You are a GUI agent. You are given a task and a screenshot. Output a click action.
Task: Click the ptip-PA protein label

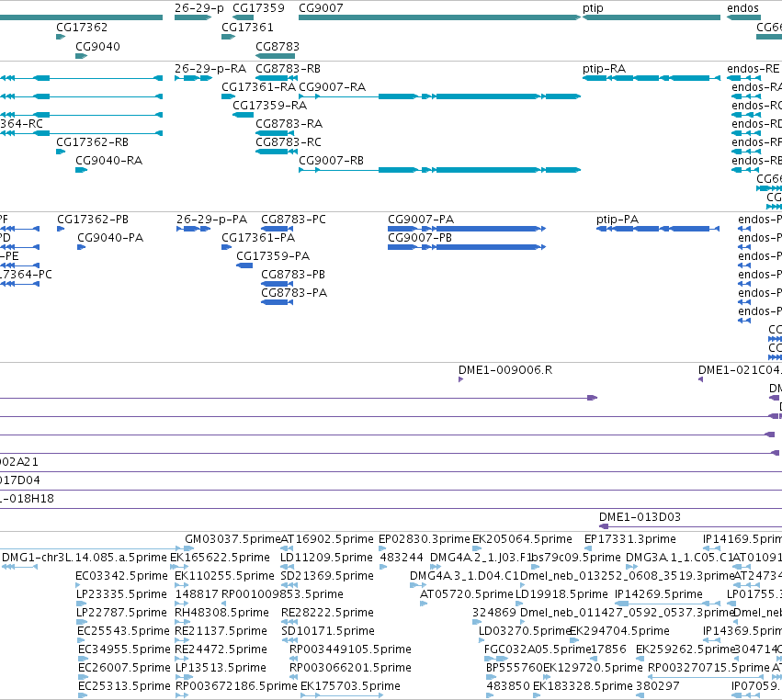point(618,220)
